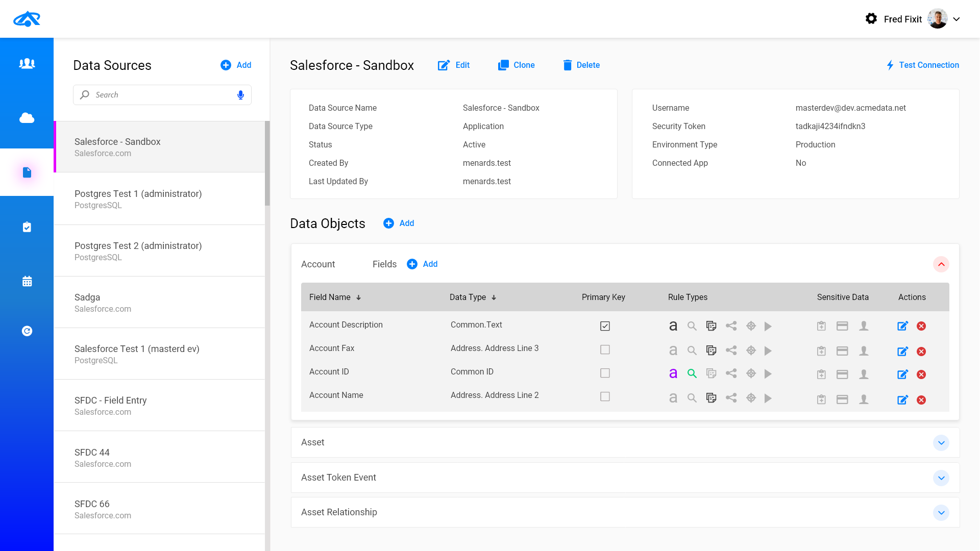Edit the Account Name field row
980x551 pixels.
902,400
